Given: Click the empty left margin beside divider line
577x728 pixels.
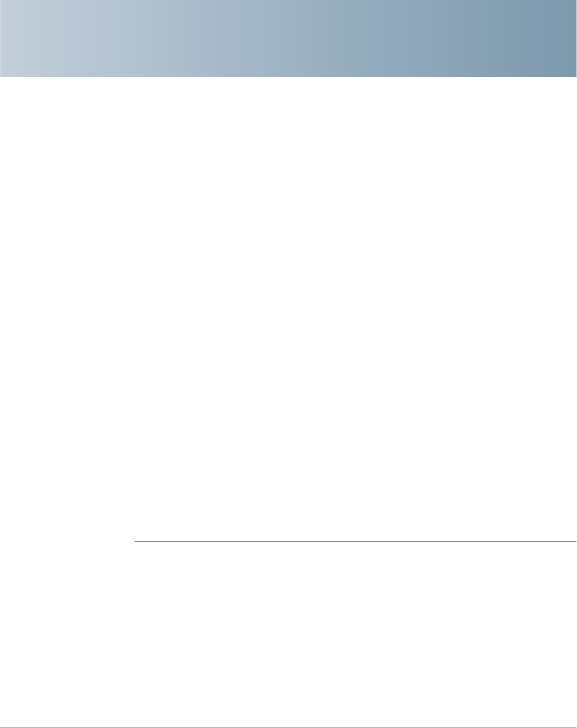Looking at the screenshot, I should point(67,542).
